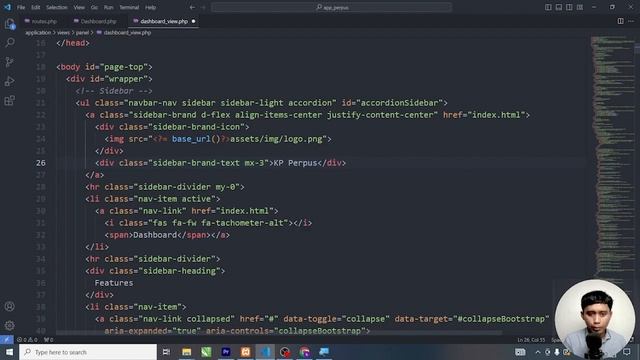Open the remote window indicator
The width and height of the screenshot is (640, 360).
pyautogui.click(x=7, y=340)
